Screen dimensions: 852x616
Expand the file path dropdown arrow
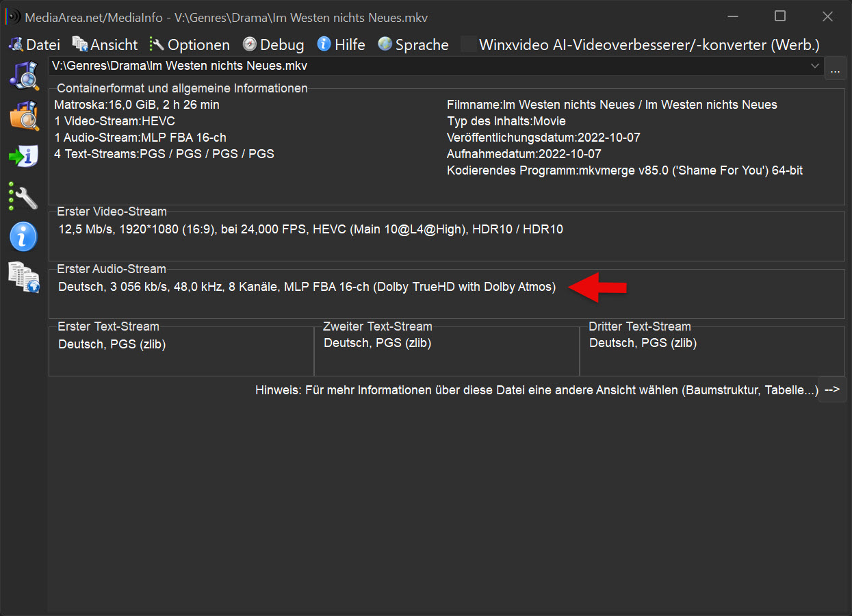coord(815,66)
